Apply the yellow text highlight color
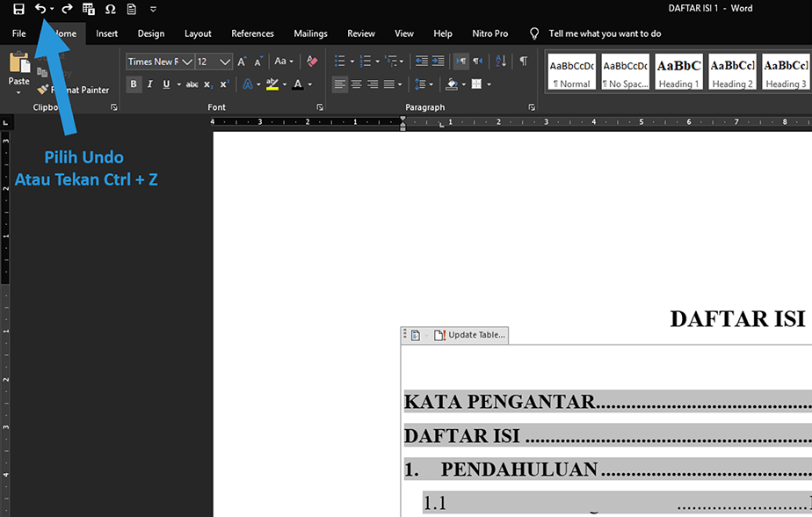 pyautogui.click(x=272, y=84)
